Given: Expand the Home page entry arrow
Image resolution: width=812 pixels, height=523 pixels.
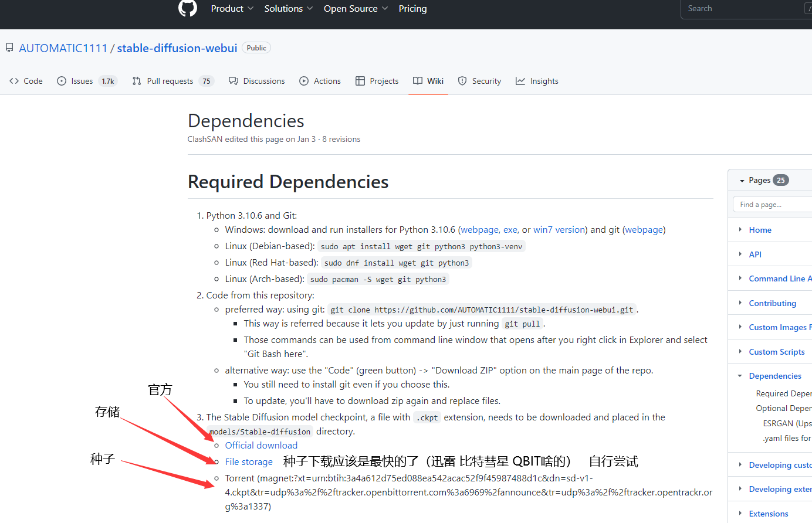Looking at the screenshot, I should pos(740,230).
